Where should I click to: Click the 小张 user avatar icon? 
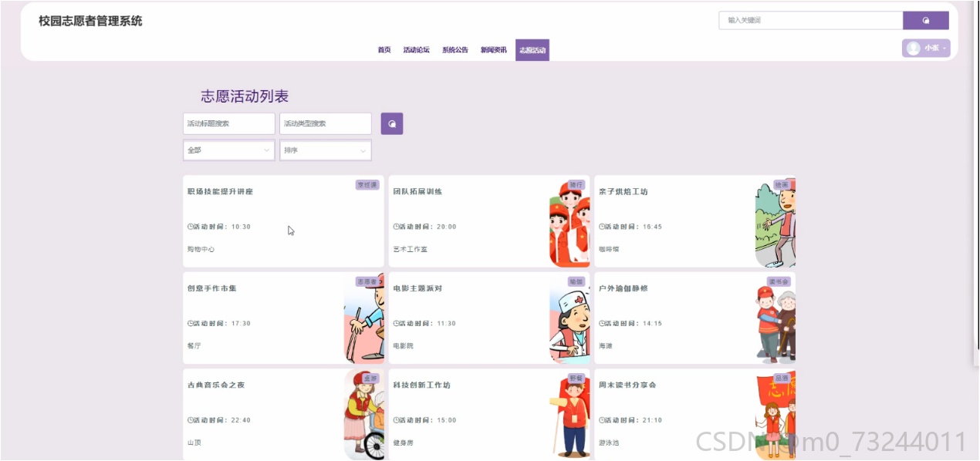914,48
